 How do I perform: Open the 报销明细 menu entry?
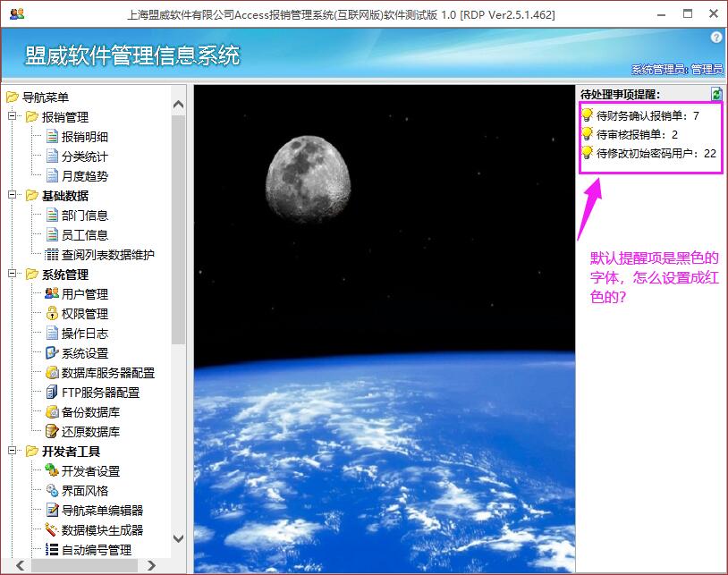click(x=85, y=137)
